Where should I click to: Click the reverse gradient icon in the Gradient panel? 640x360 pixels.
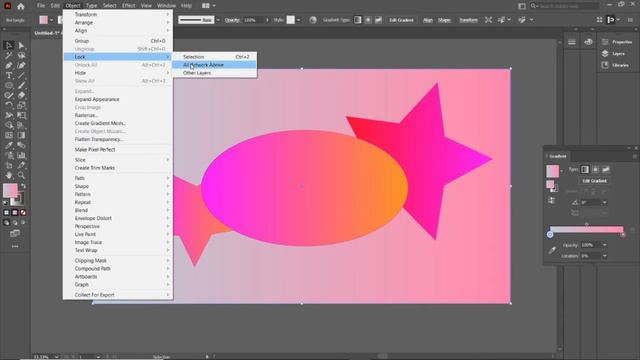click(x=551, y=200)
